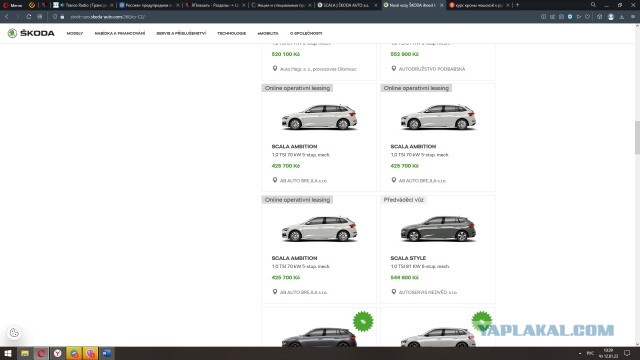Open cookie settings round icon

pyautogui.click(x=14, y=333)
